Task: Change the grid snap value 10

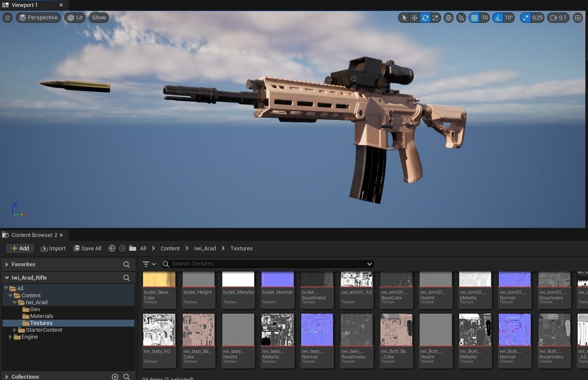Action: (x=485, y=18)
